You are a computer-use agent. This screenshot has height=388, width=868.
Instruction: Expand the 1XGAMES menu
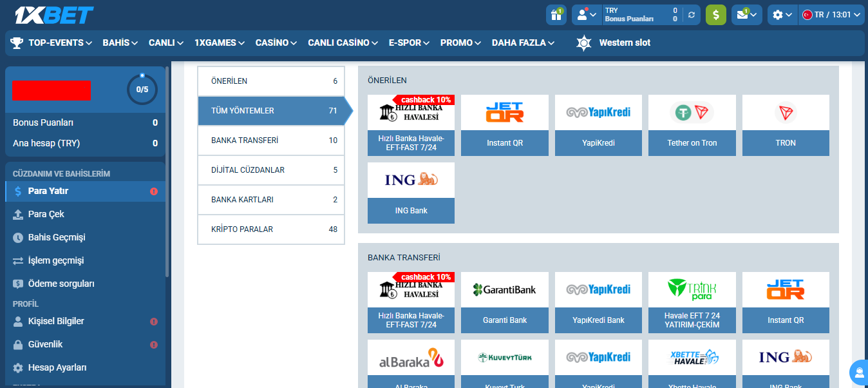point(220,43)
